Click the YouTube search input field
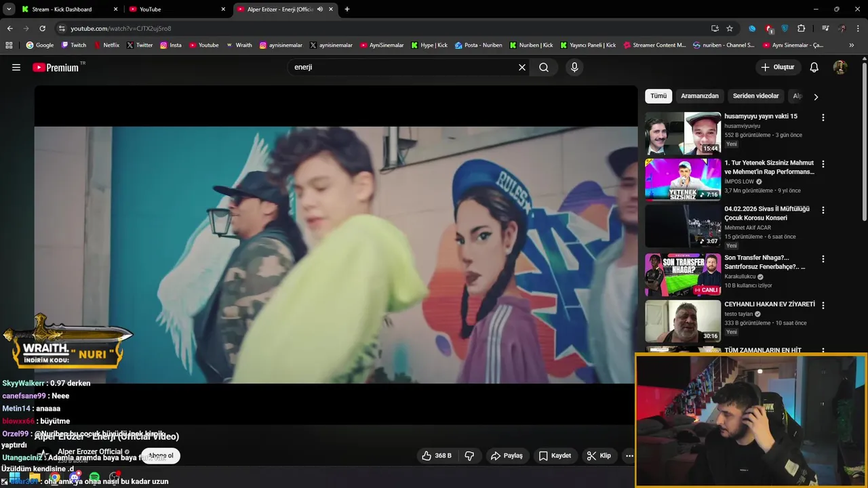This screenshot has width=868, height=488. click(x=403, y=67)
